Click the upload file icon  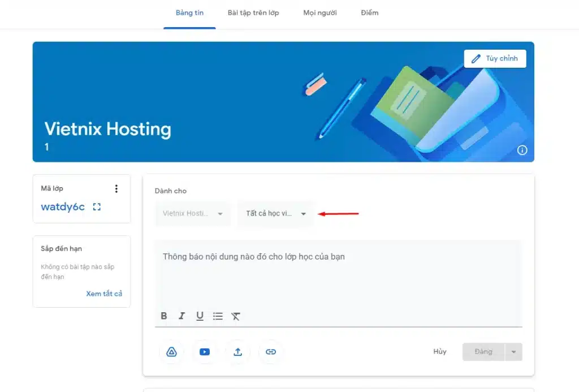[237, 352]
